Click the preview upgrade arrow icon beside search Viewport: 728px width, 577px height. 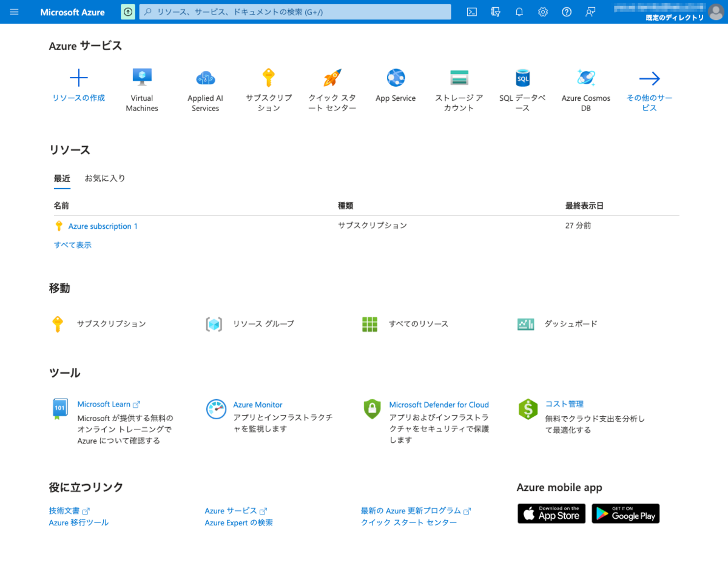point(128,12)
